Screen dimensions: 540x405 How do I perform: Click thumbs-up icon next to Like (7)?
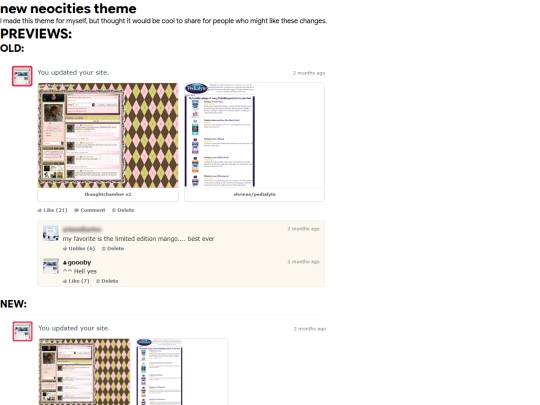[x=65, y=281]
